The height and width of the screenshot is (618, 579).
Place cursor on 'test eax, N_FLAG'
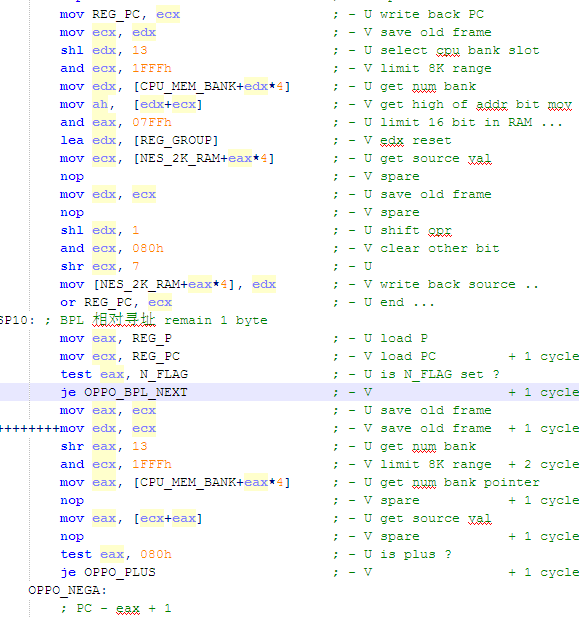click(124, 374)
